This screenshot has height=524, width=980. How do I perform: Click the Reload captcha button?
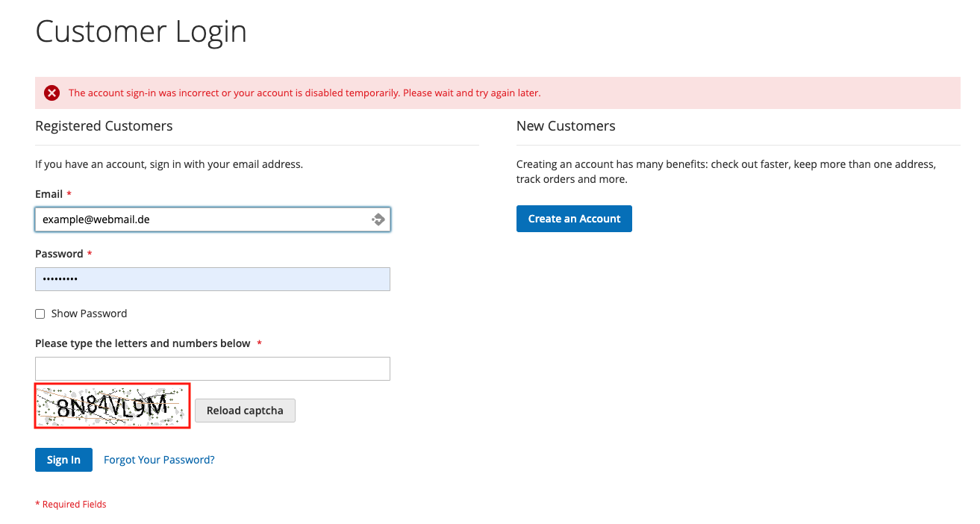(245, 411)
